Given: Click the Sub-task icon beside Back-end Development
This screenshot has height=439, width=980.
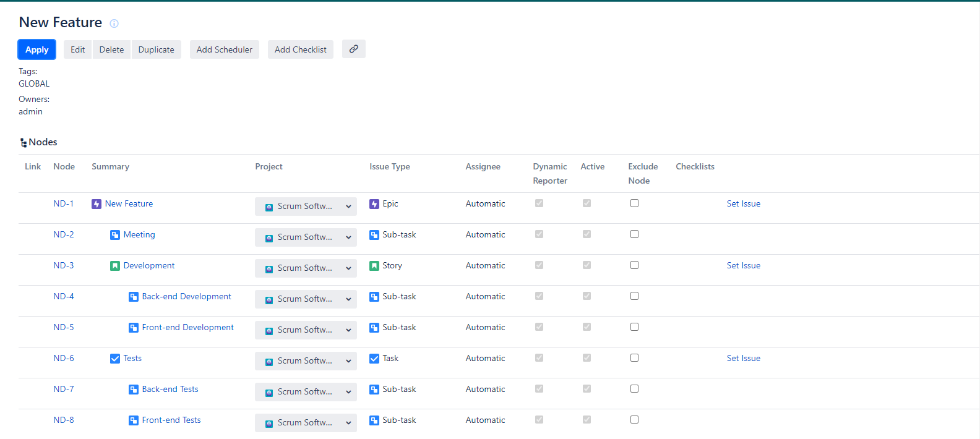Looking at the screenshot, I should [134, 297].
